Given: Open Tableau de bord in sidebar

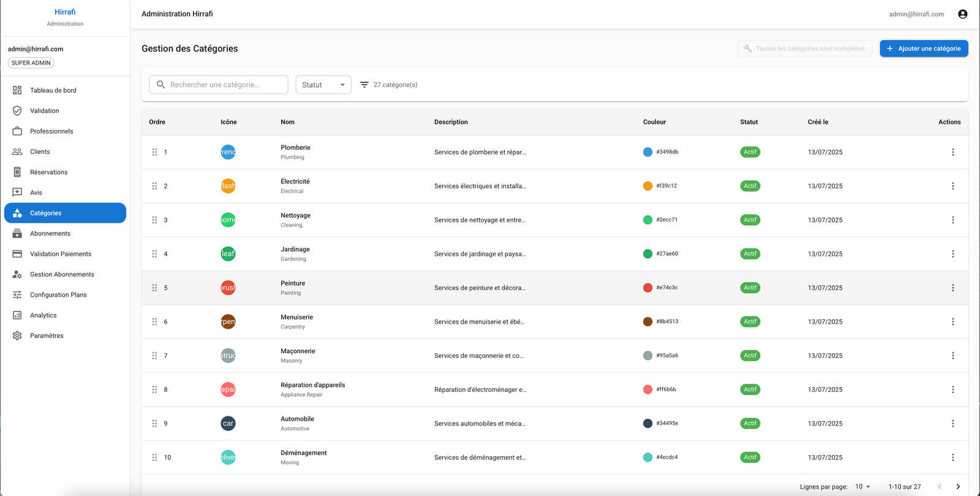Looking at the screenshot, I should pyautogui.click(x=53, y=90).
